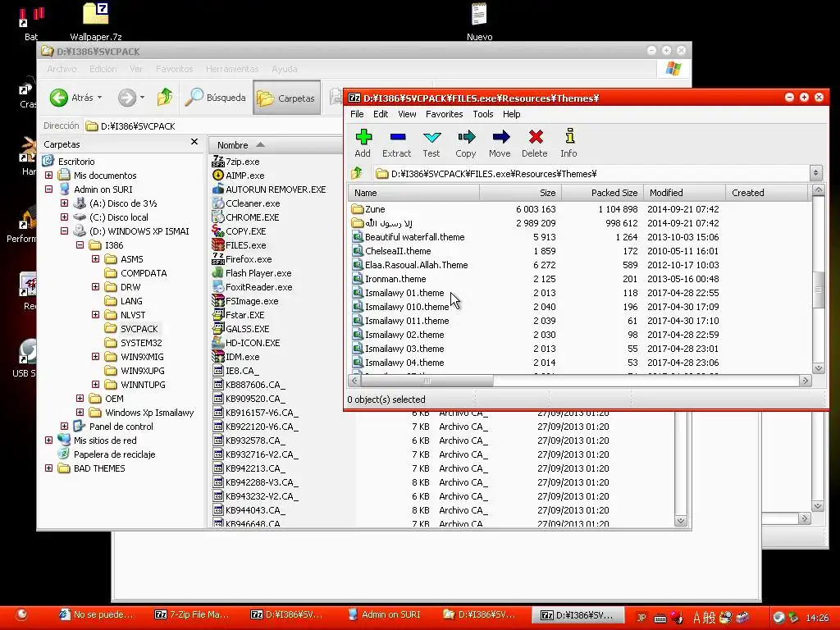The image size is (840, 630).
Task: Select Papelera de reciclaje in tree
Action: click(x=107, y=454)
